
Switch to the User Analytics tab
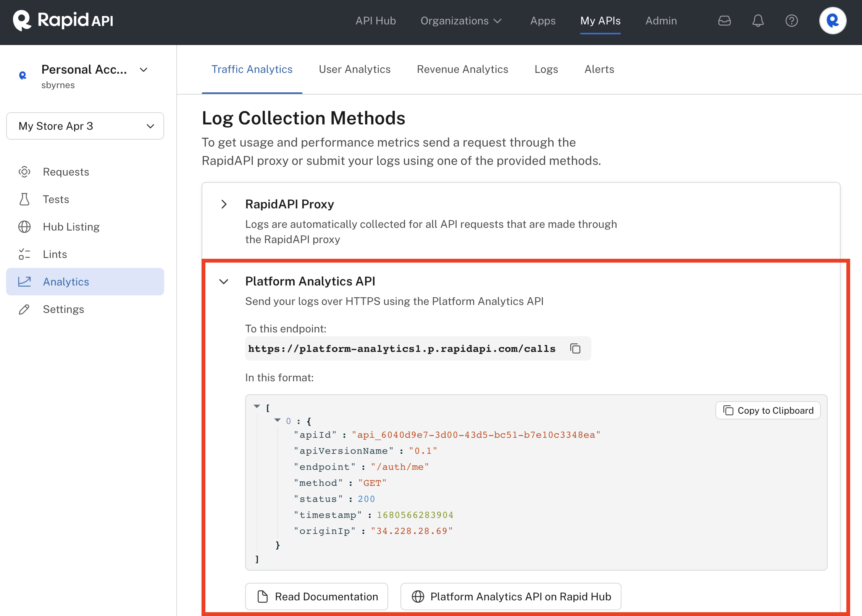355,69
